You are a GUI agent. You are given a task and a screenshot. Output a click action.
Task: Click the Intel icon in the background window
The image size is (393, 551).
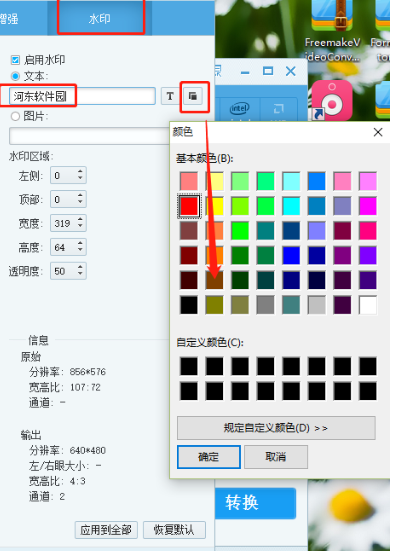pos(239,109)
